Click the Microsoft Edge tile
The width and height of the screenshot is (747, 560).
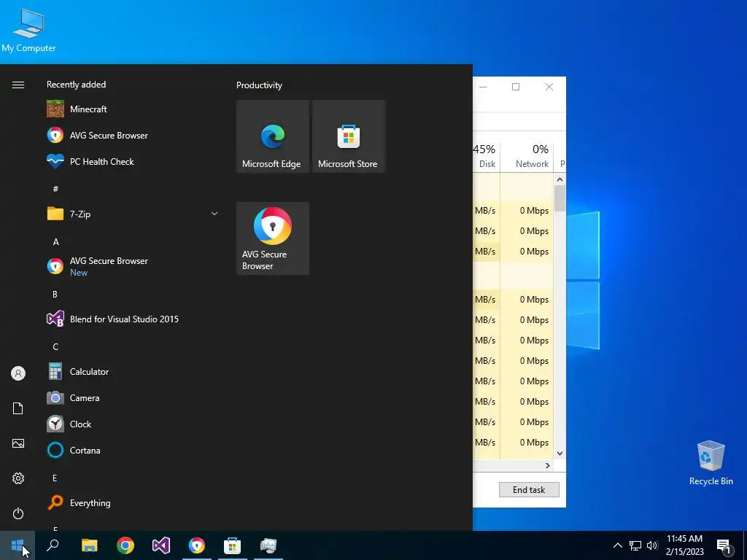coord(273,136)
